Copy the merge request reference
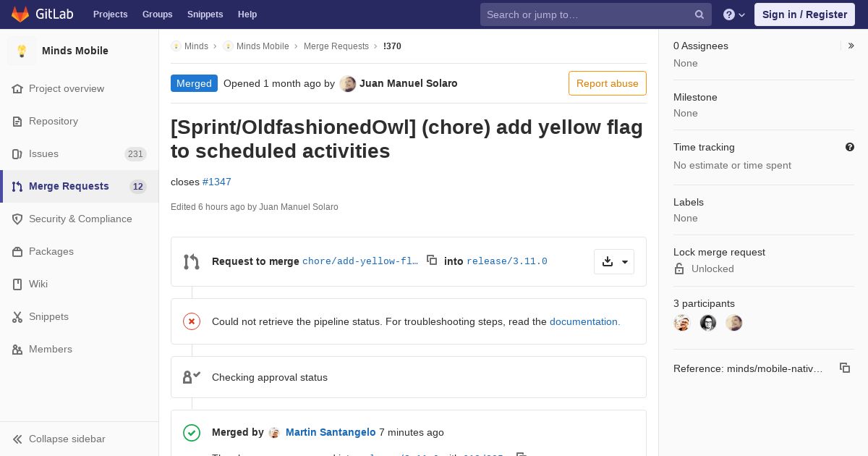Screen dimensions: 868x456 pos(845,368)
